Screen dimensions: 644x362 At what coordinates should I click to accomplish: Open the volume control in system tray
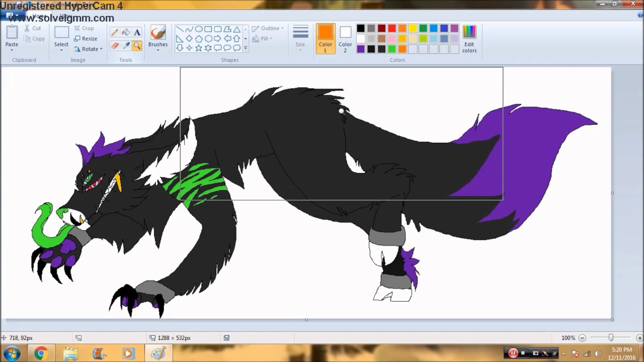pyautogui.click(x=598, y=353)
